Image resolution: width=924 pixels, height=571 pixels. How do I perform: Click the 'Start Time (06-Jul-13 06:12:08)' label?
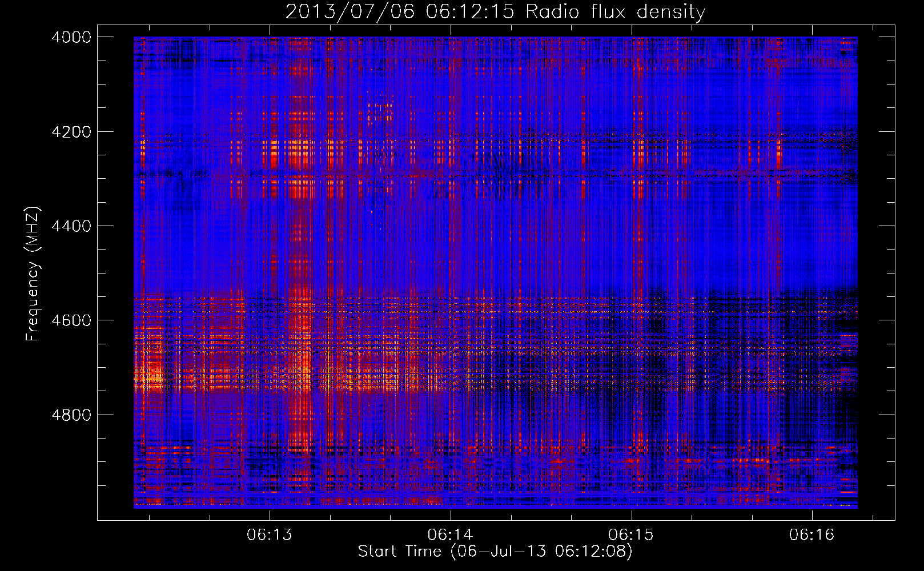pyautogui.click(x=495, y=552)
